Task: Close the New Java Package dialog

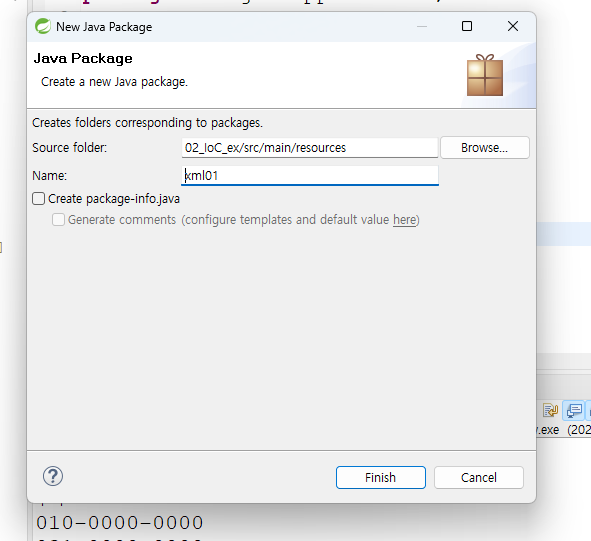Action: pyautogui.click(x=513, y=26)
